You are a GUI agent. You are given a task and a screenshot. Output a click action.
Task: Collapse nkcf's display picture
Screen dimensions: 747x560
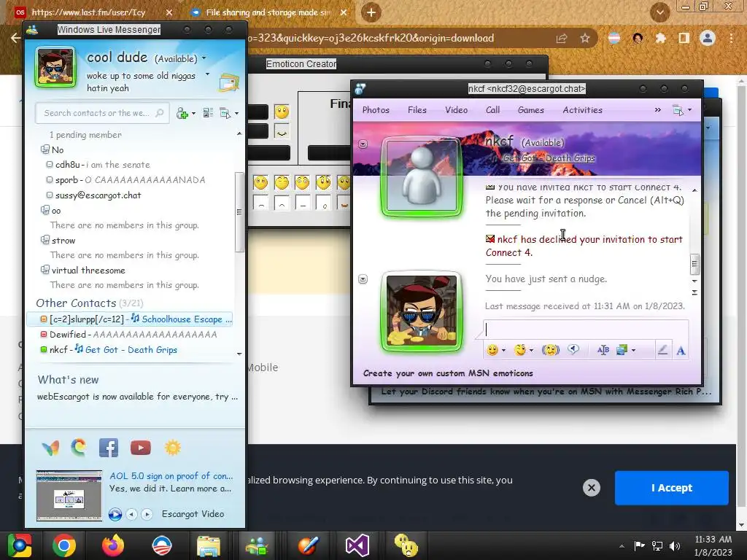coord(363,144)
